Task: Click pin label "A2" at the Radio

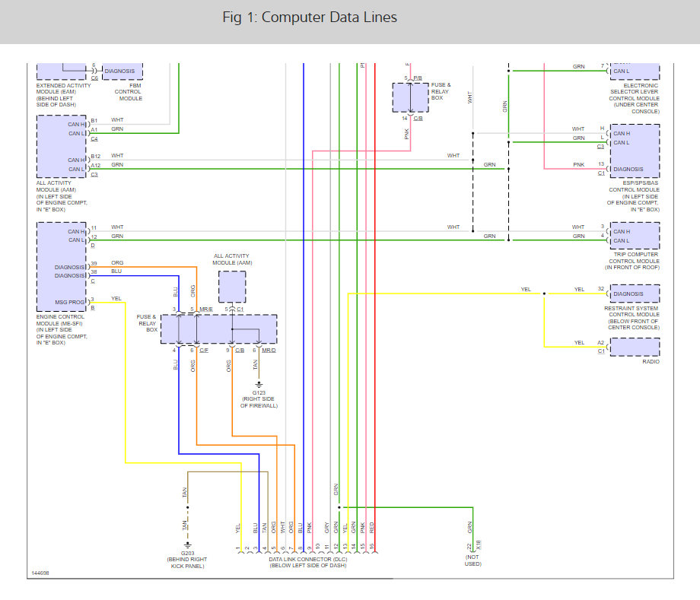Action: tap(601, 343)
